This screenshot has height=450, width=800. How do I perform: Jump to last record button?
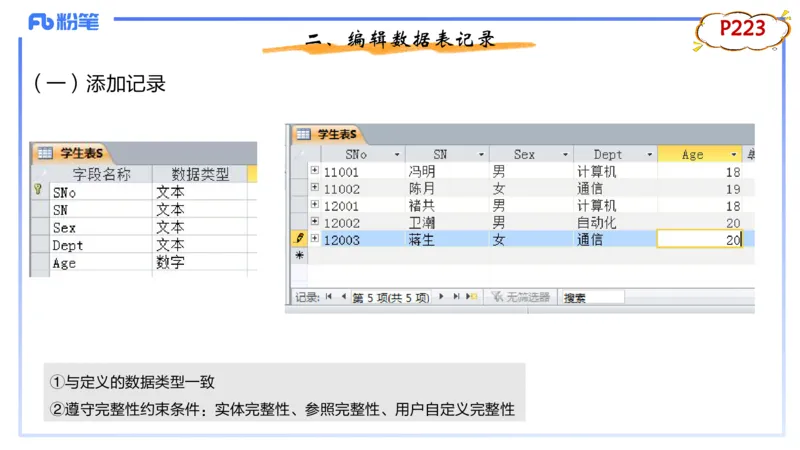click(456, 297)
